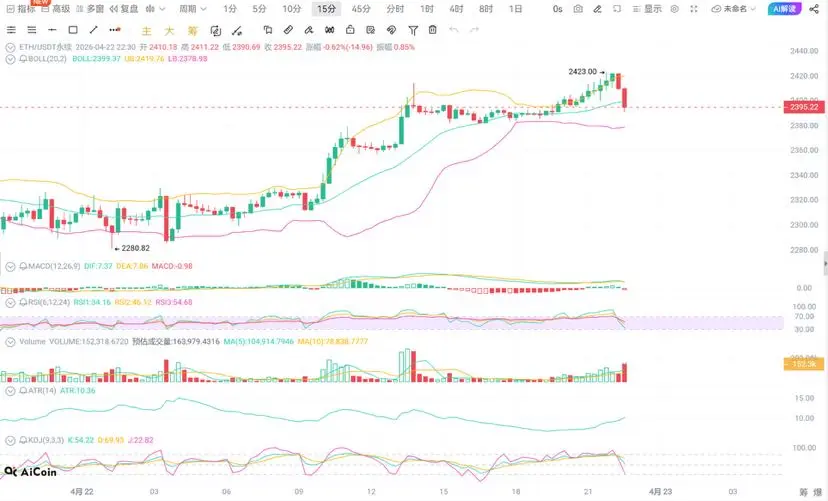This screenshot has height=501, width=828.
Task: Toggle the 主 main-force indicator
Action: [146, 31]
